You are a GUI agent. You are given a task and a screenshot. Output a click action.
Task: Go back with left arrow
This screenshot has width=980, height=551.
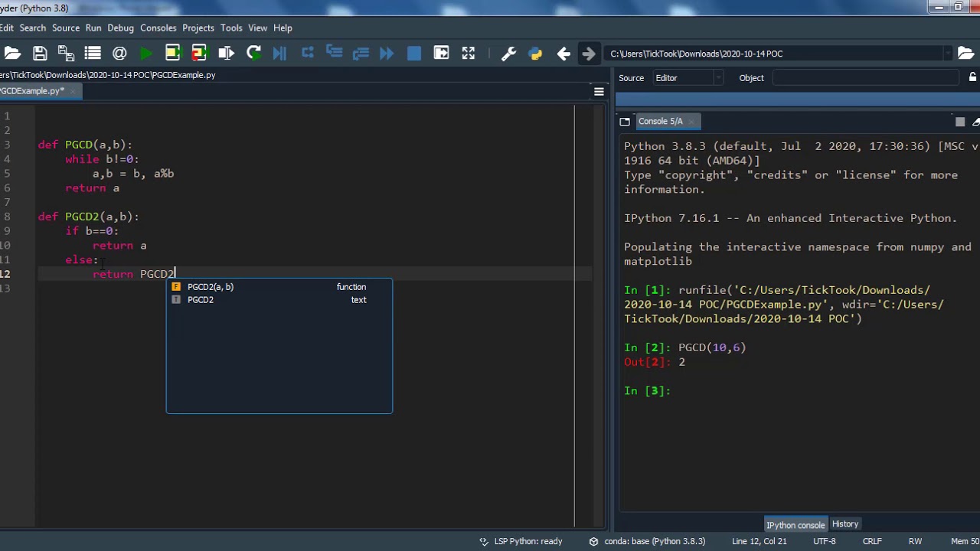click(563, 53)
